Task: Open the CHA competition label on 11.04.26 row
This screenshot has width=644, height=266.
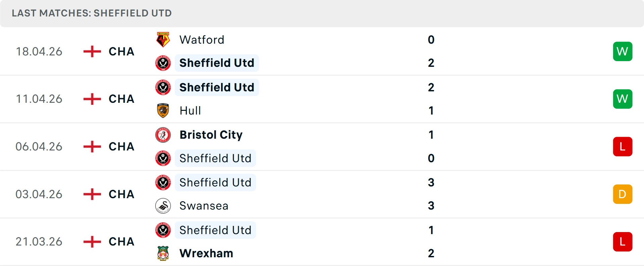Action: point(120,99)
